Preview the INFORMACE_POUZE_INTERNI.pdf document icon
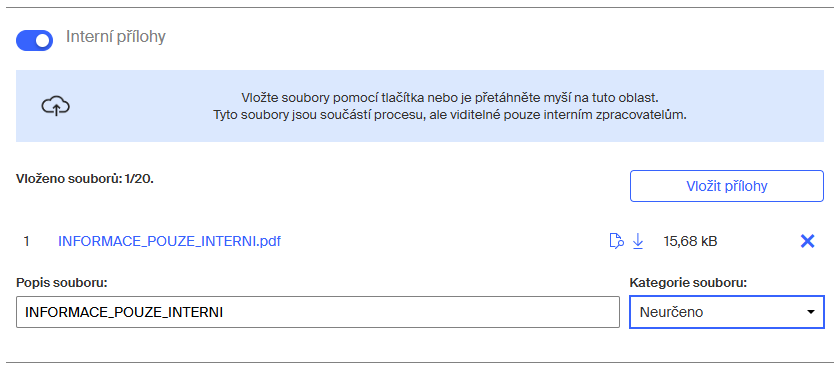 [616, 241]
